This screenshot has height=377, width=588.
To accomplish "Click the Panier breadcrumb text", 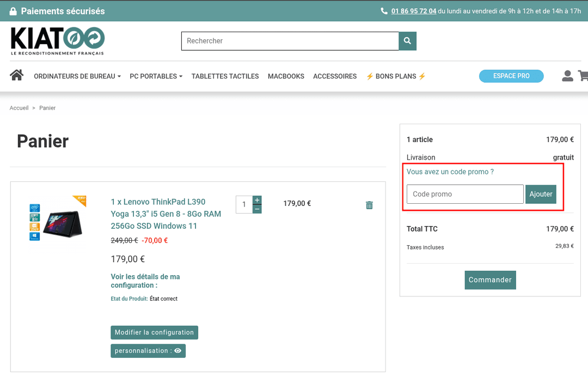I will pyautogui.click(x=47, y=108).
